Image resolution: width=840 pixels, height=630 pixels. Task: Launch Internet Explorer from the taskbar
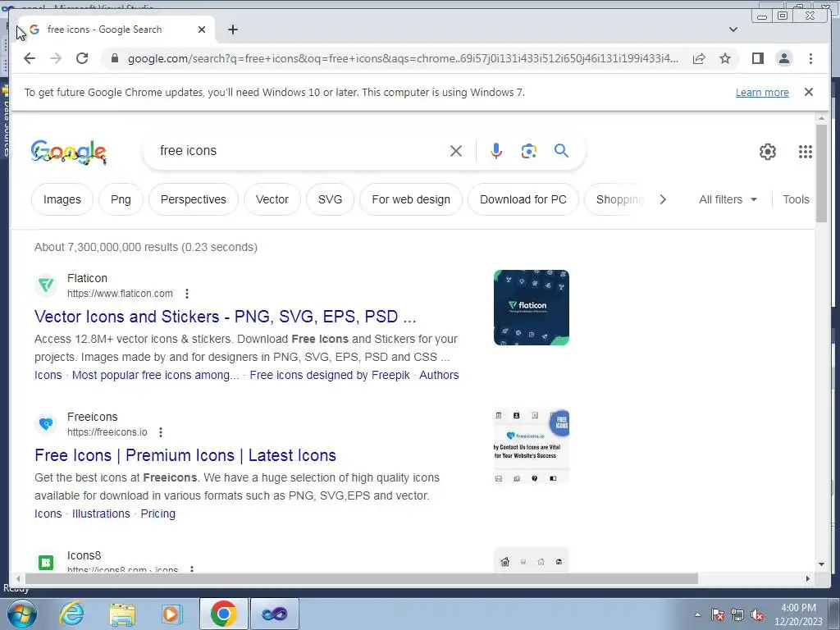72,614
